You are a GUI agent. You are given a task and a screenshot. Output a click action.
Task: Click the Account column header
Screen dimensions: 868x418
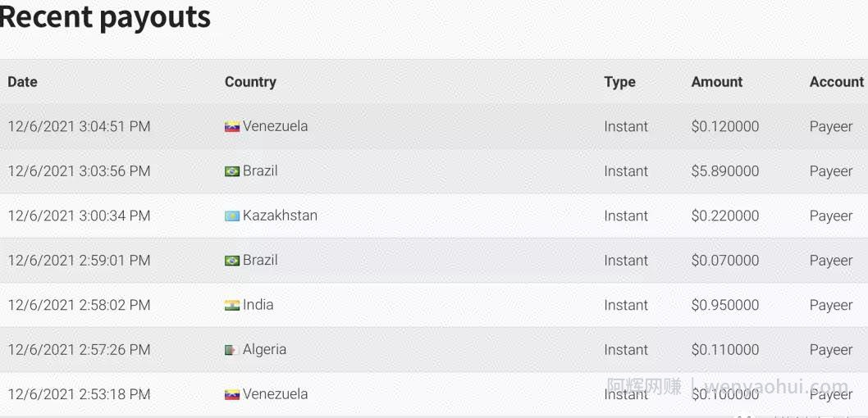(837, 82)
